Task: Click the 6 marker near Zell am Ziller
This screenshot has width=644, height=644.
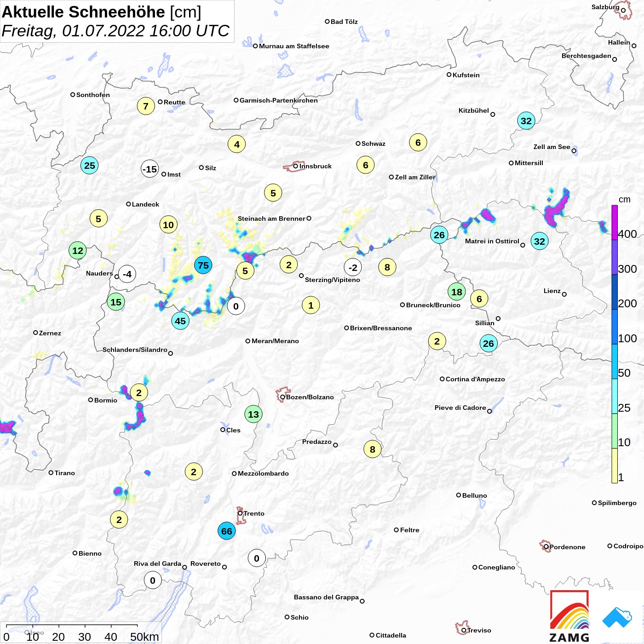Action: [x=366, y=165]
